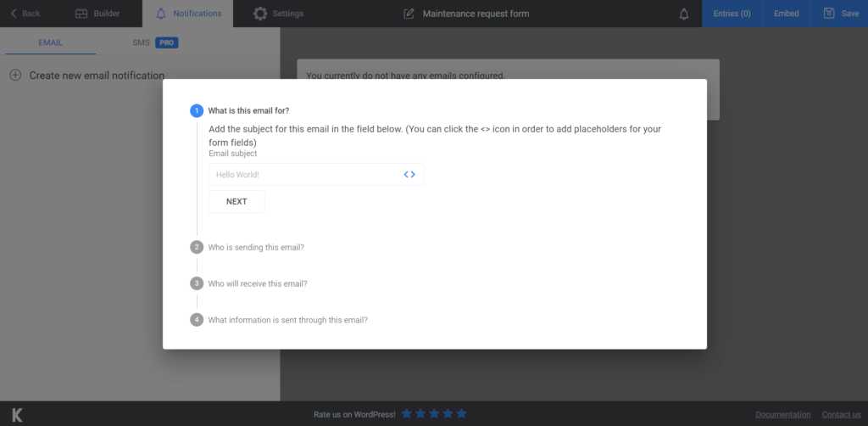This screenshot has width=868, height=426.
Task: Switch to the SMS tab
Action: tap(142, 42)
